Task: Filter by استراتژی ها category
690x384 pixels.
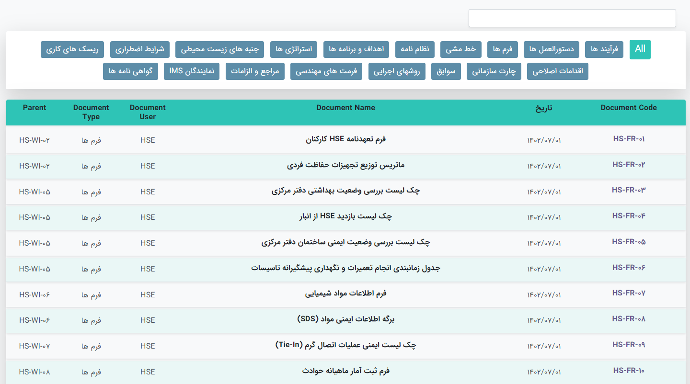Action: tap(294, 49)
